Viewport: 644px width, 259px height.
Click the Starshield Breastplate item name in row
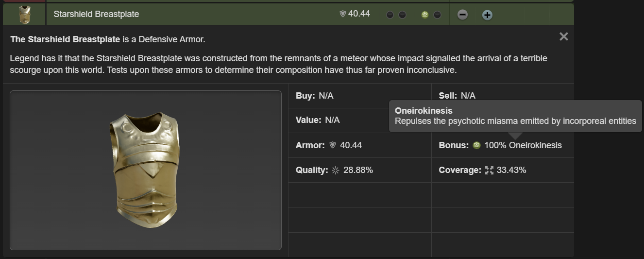pos(96,14)
